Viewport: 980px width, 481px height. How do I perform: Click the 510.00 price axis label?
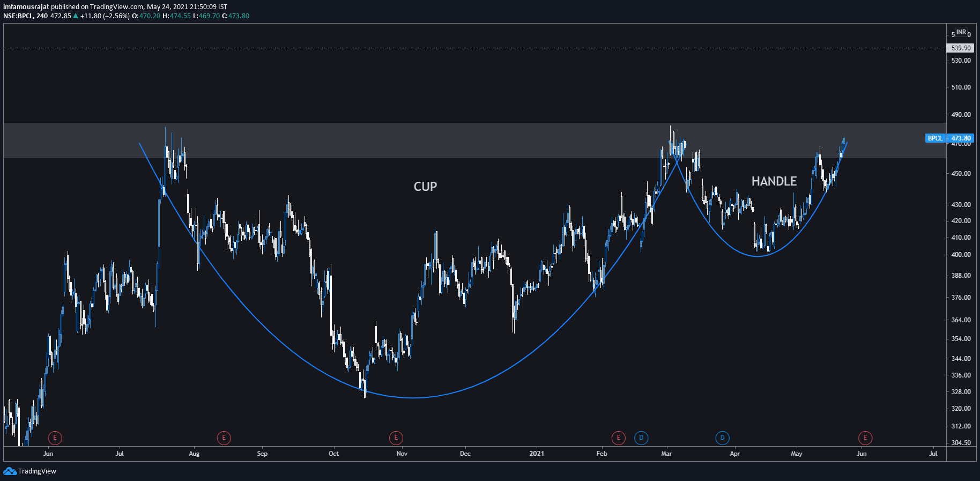(x=961, y=87)
